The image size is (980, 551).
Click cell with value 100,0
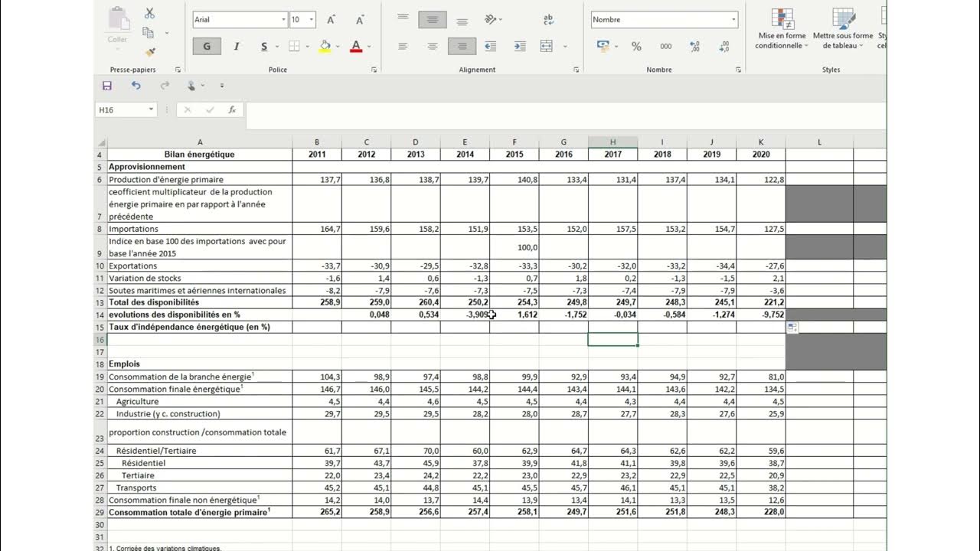click(x=514, y=247)
